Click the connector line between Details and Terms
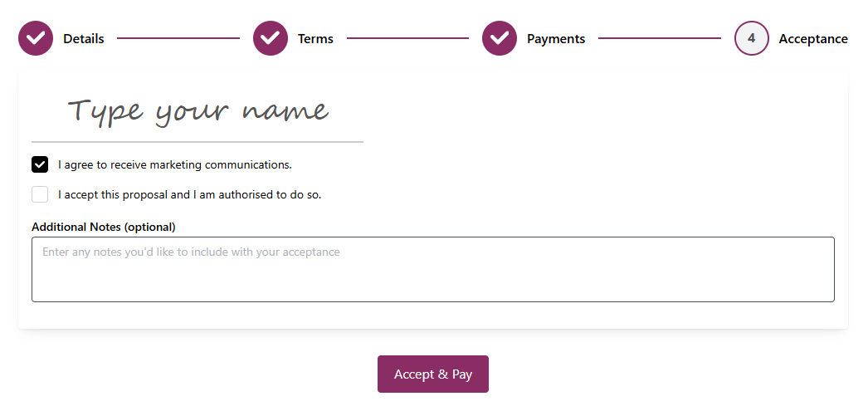868x411 pixels. [178, 38]
